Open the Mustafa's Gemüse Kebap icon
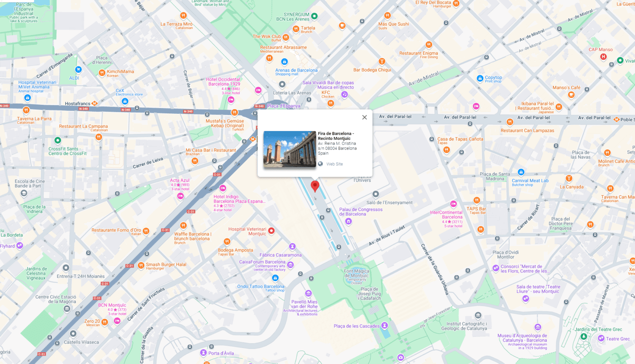Image resolution: width=635 pixels, height=364 pixels. [x=235, y=112]
